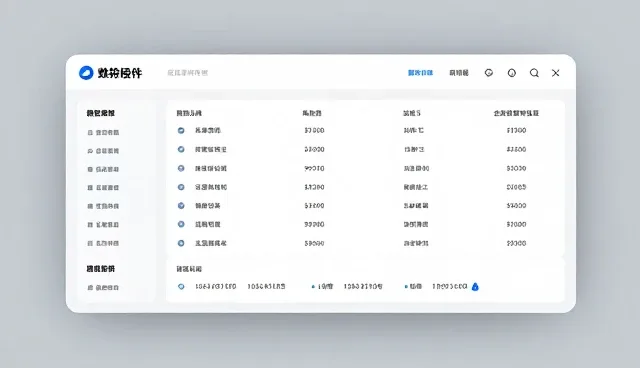The height and width of the screenshot is (368, 640).
Task: Click the blue droplet icon in the bottom row
Action: [475, 287]
